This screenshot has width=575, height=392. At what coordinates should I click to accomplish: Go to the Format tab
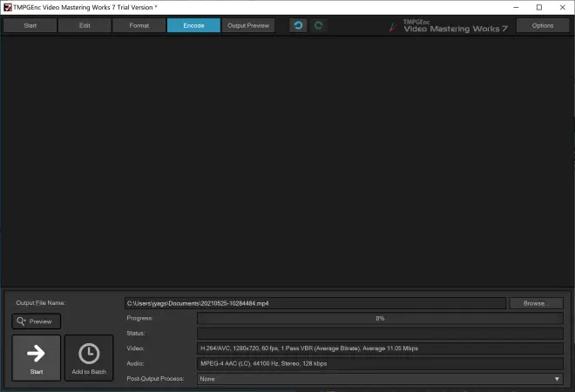[x=139, y=25]
